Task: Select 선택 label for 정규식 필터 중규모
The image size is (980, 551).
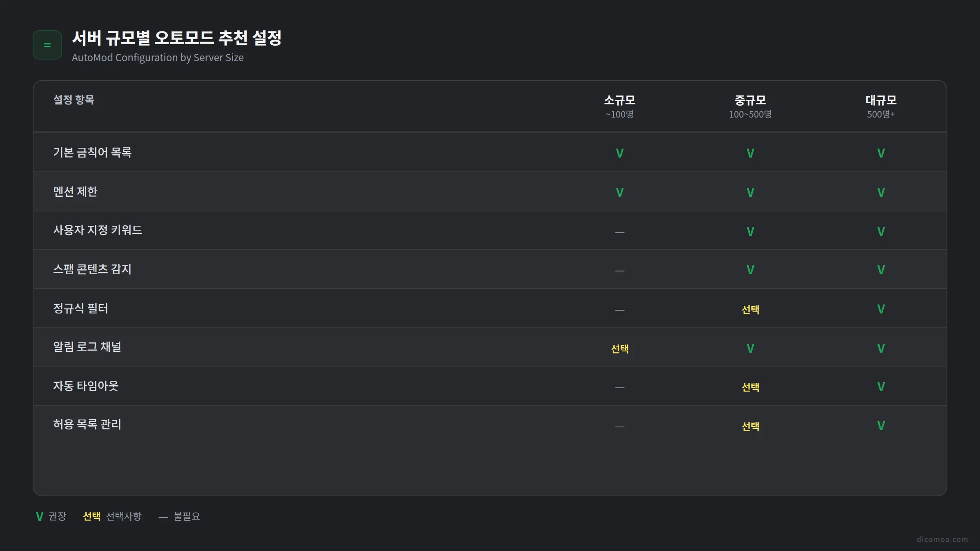Action: point(750,310)
